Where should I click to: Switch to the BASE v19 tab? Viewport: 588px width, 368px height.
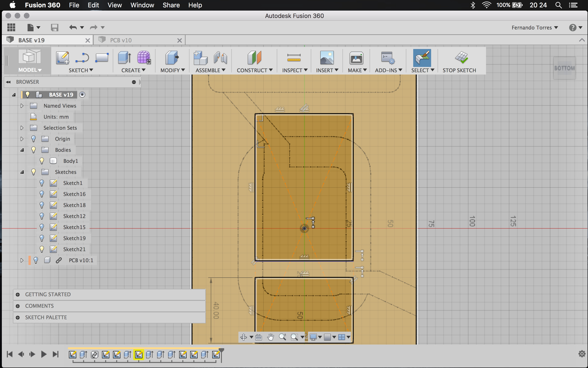point(48,40)
